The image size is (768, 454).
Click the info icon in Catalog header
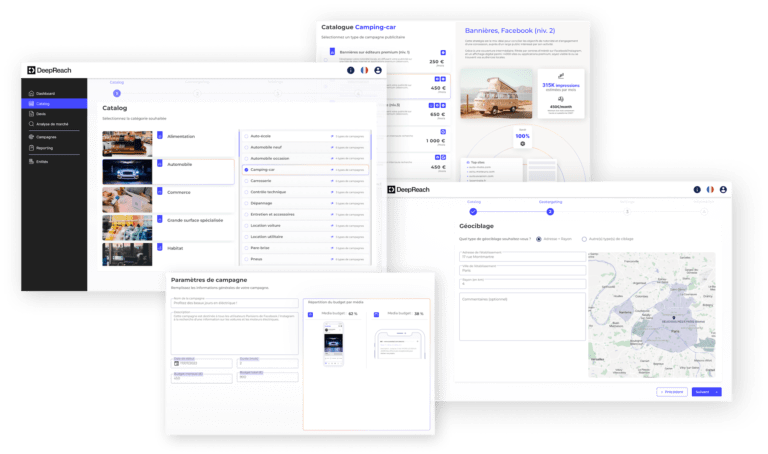tap(350, 70)
